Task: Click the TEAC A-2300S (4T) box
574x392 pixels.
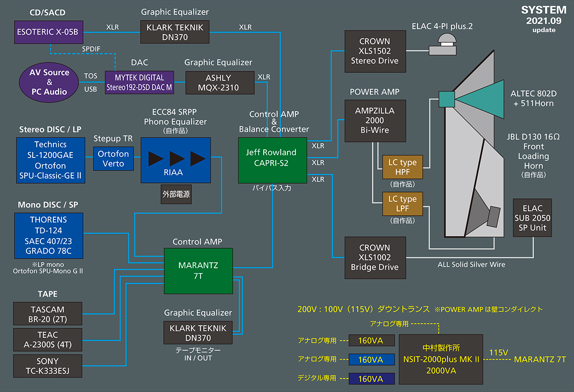Action: point(48,340)
